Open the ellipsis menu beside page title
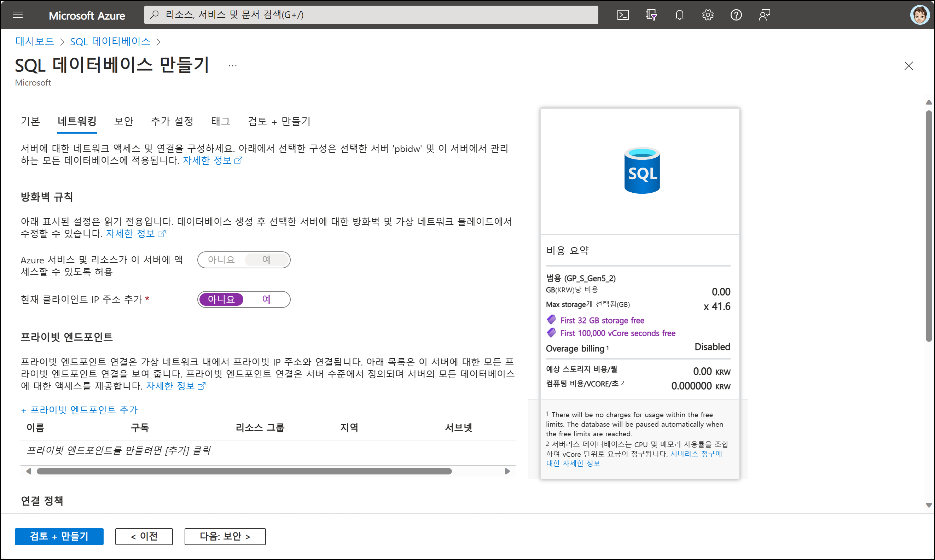This screenshot has height=560, width=935. click(x=233, y=66)
